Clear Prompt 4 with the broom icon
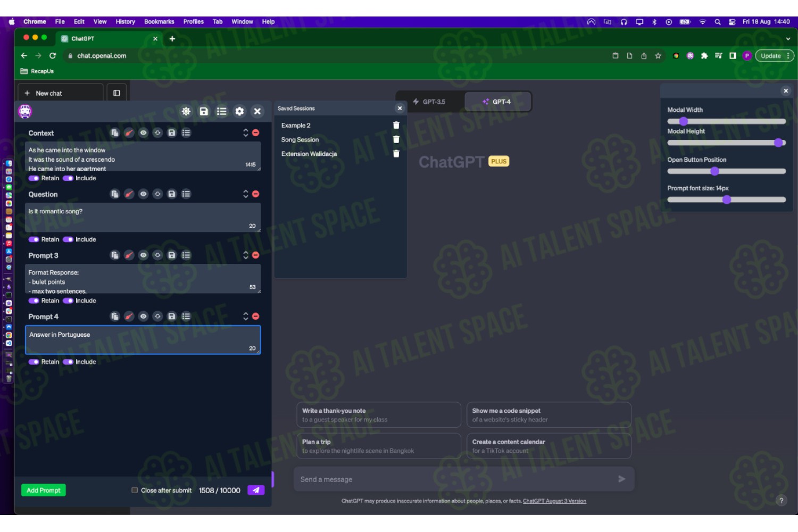 click(x=129, y=317)
